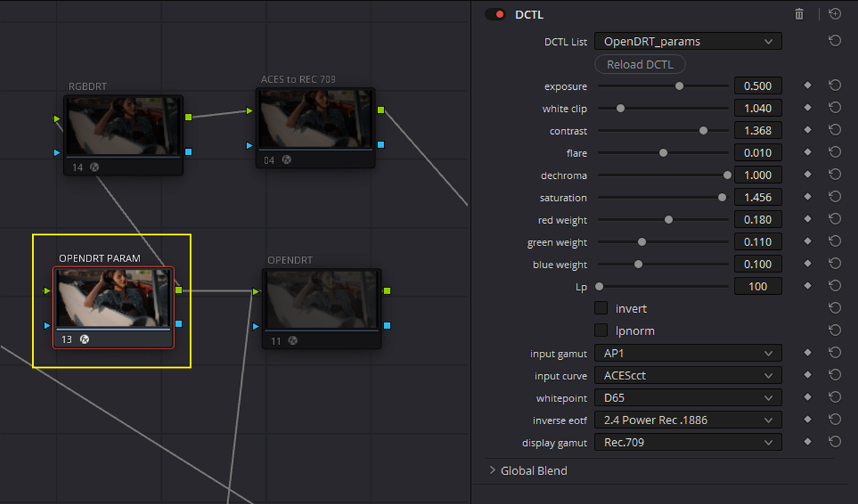Add keyframe for blue weight
The image size is (858, 504).
[808, 263]
